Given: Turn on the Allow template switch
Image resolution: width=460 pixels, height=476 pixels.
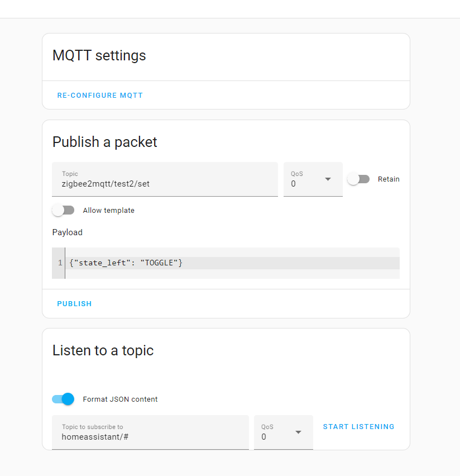Looking at the screenshot, I should [63, 211].
